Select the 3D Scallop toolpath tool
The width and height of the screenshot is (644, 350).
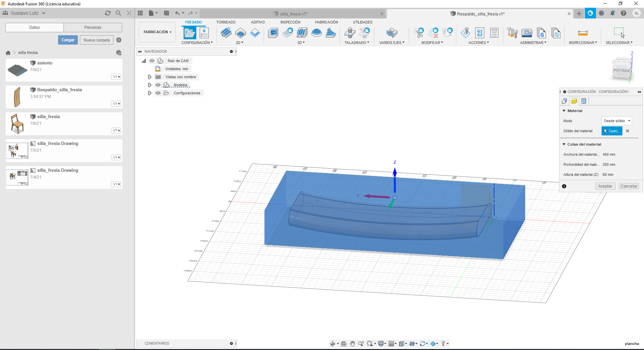pos(316,33)
